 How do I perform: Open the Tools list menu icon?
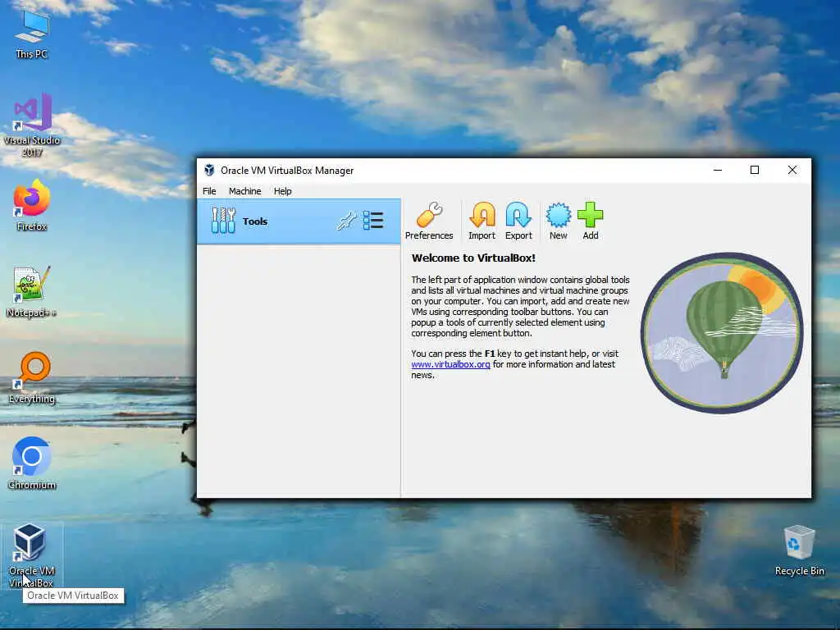coord(373,221)
